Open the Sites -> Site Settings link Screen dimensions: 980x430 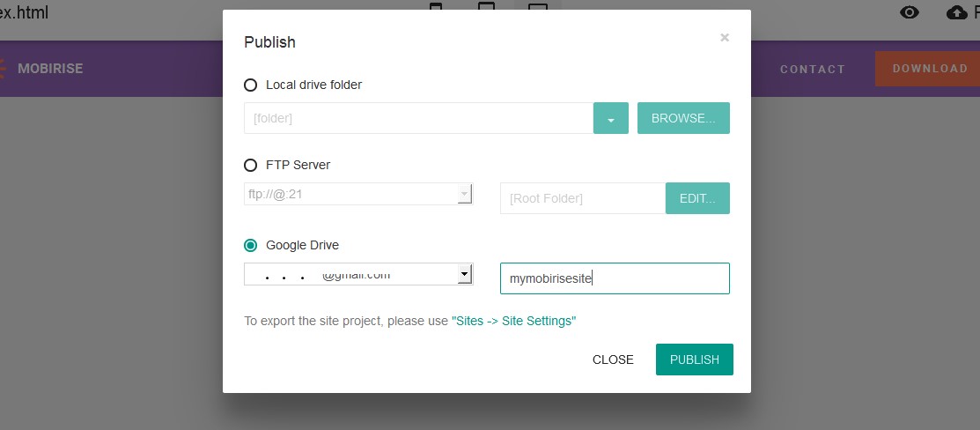pyautogui.click(x=513, y=321)
